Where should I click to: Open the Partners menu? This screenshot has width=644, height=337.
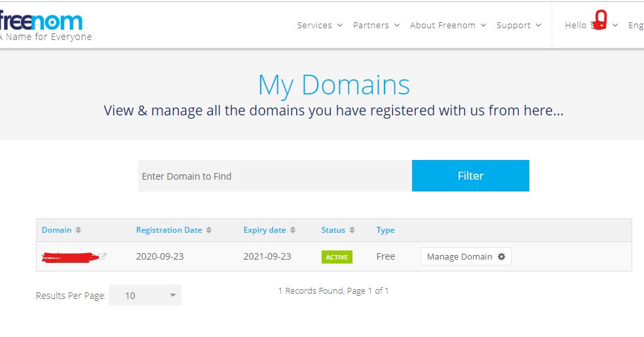coord(376,26)
